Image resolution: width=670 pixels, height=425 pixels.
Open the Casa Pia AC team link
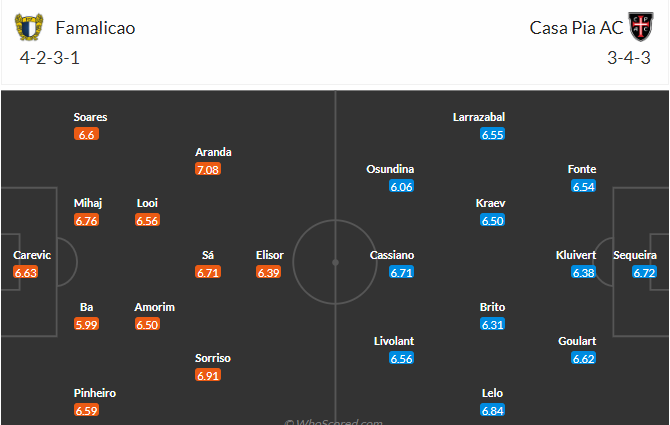coord(576,28)
